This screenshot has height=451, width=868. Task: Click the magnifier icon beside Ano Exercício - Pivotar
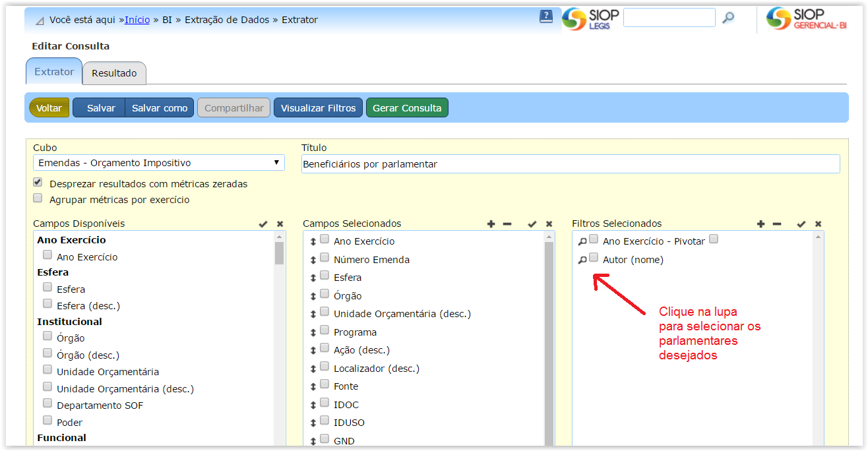tap(582, 242)
